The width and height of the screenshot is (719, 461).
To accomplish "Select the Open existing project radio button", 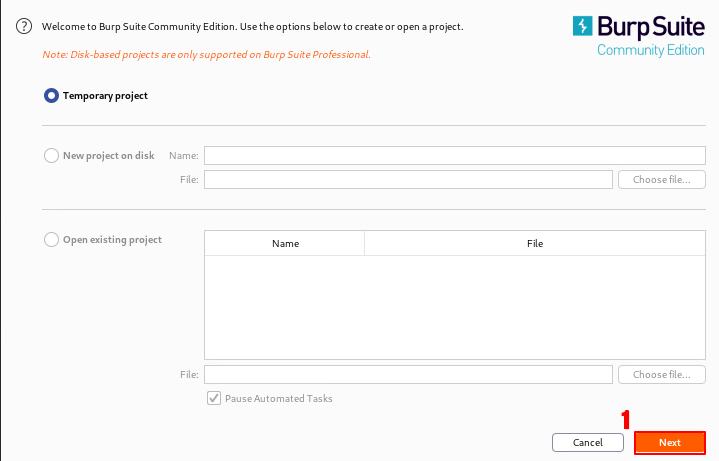I will [x=52, y=240].
